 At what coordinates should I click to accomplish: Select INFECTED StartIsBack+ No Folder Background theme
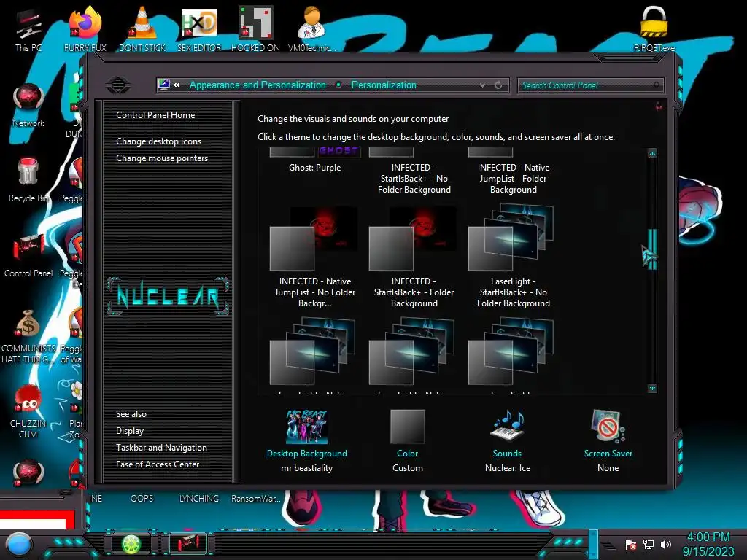[x=414, y=171]
